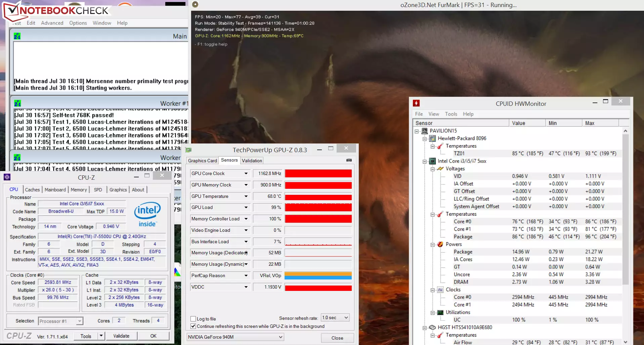Click the HWMonitor vertical scrollbar down arrow
644x345 pixels.
tap(625, 342)
